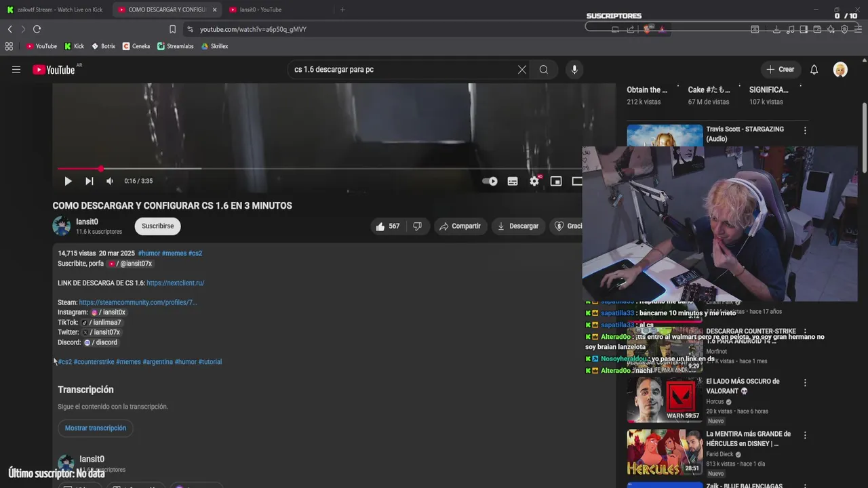Open the apps grid in bookmarks bar
Image resolution: width=868 pixels, height=488 pixels.
[9, 46]
